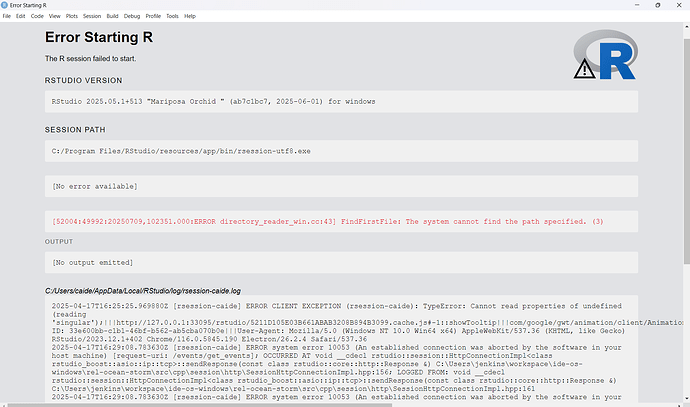Image resolution: width=690 pixels, height=407 pixels.
Task: Open the Help menu
Action: (190, 16)
